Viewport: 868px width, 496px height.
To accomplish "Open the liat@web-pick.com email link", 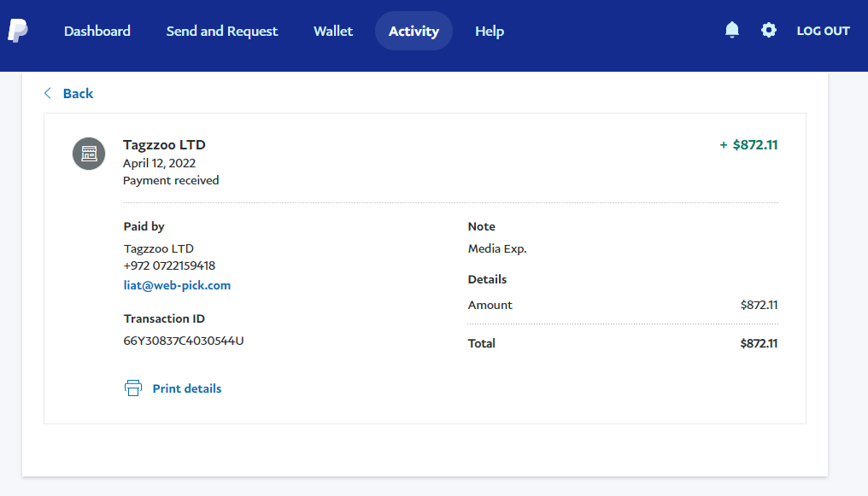I will pos(177,285).
